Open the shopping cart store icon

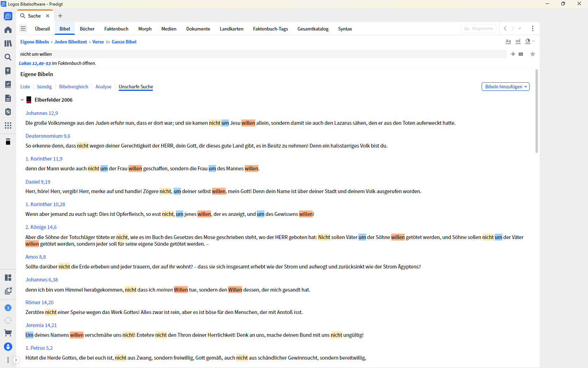[8, 333]
